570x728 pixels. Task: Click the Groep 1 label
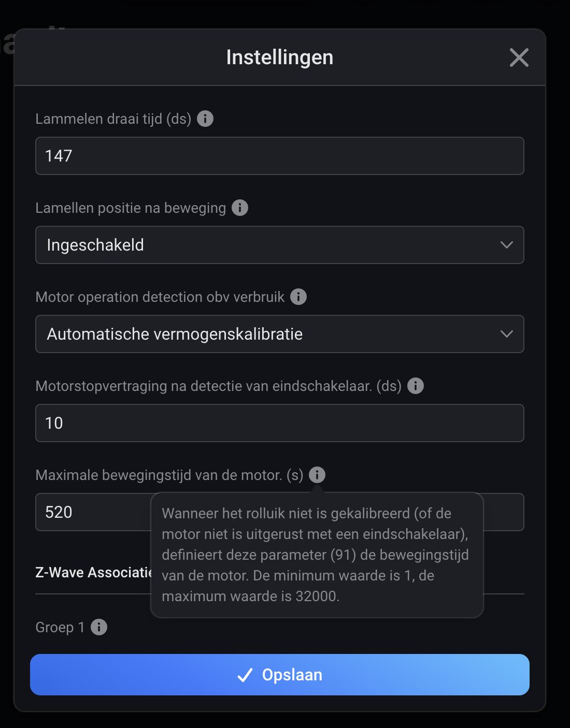(x=60, y=627)
